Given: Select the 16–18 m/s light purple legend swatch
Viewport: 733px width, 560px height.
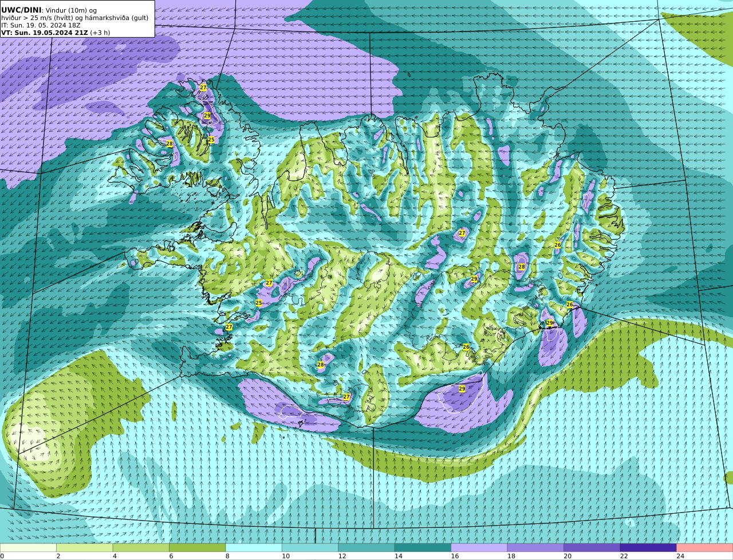Looking at the screenshot, I should [x=479, y=547].
